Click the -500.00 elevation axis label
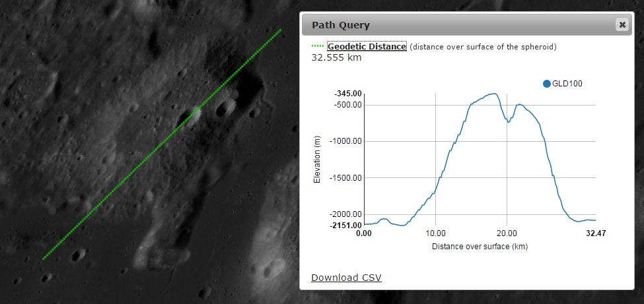This screenshot has height=304, width=644. 348,105
